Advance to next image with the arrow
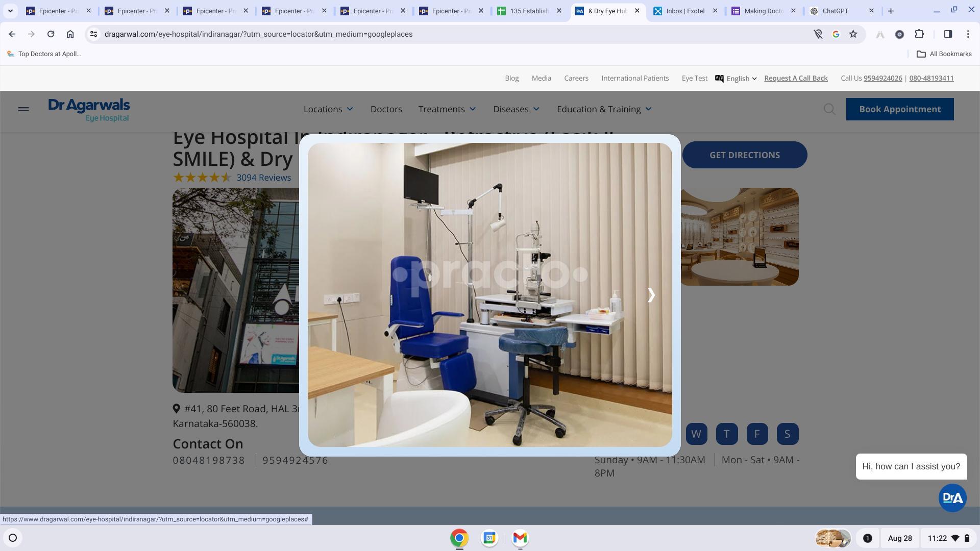 tap(651, 295)
